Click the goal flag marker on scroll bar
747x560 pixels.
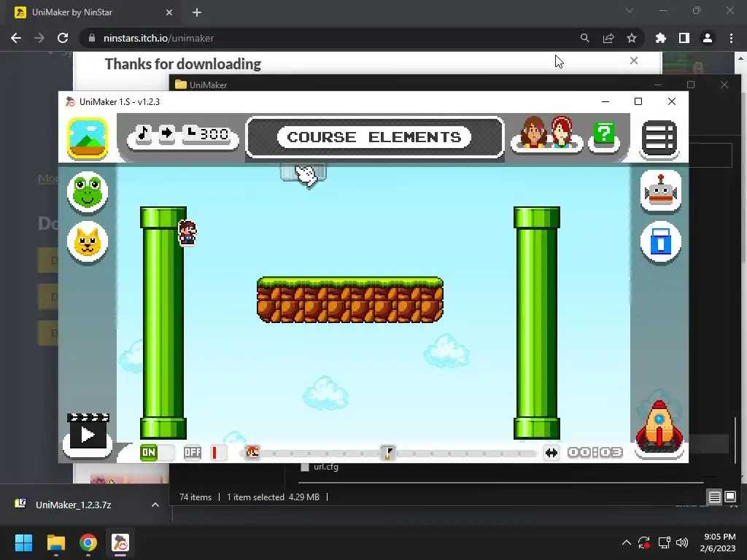(388, 452)
